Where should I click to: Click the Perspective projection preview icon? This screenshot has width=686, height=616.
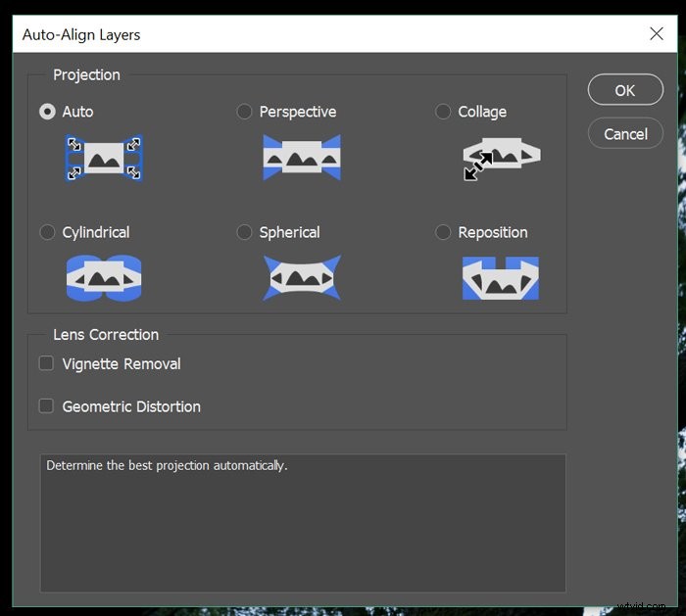(x=302, y=158)
